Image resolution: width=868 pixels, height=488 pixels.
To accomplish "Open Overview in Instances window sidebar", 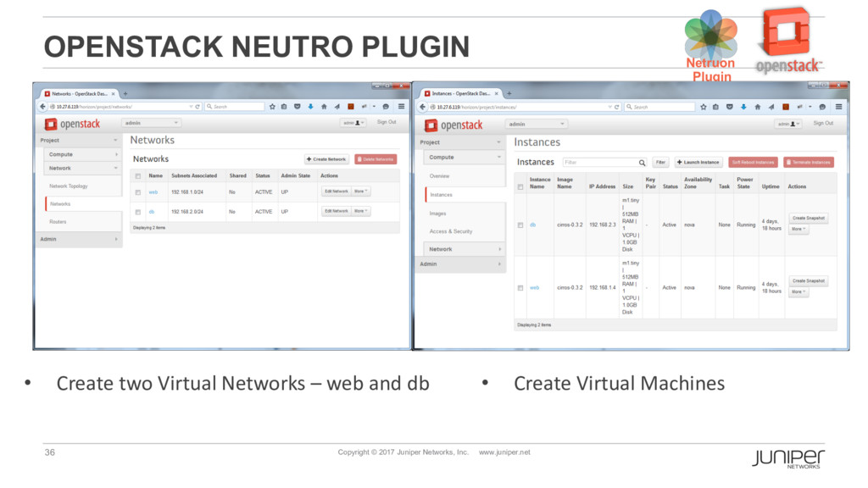I will click(x=440, y=176).
